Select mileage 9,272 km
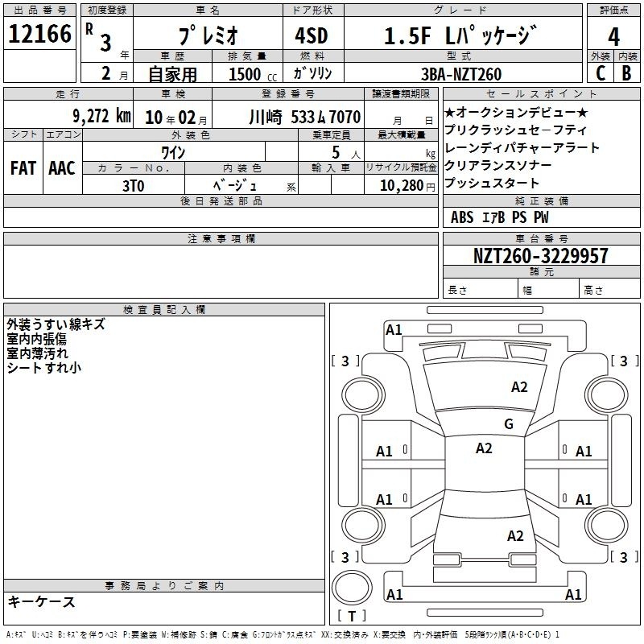The width and height of the screenshot is (644, 644). [x=102, y=116]
